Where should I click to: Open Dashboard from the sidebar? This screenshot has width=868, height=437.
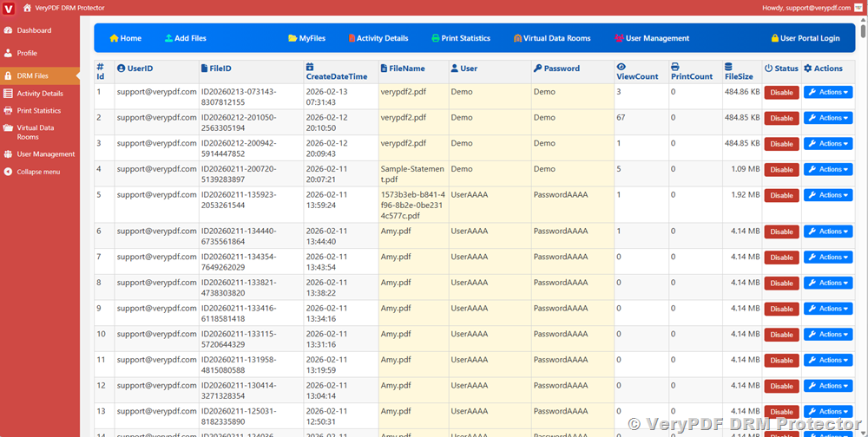(34, 30)
